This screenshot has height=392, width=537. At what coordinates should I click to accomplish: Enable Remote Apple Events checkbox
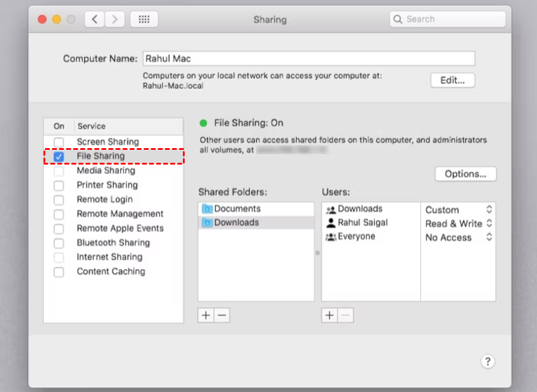pyautogui.click(x=59, y=229)
